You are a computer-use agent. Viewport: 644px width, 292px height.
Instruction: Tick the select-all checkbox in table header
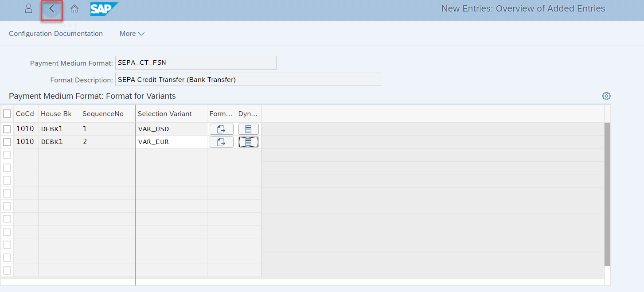[x=7, y=114]
